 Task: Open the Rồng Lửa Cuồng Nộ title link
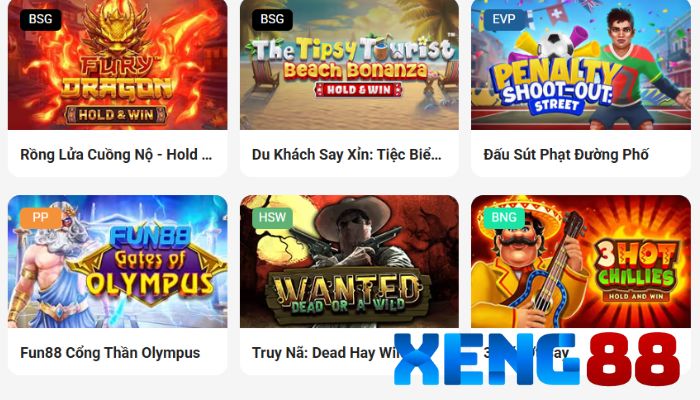click(116, 154)
